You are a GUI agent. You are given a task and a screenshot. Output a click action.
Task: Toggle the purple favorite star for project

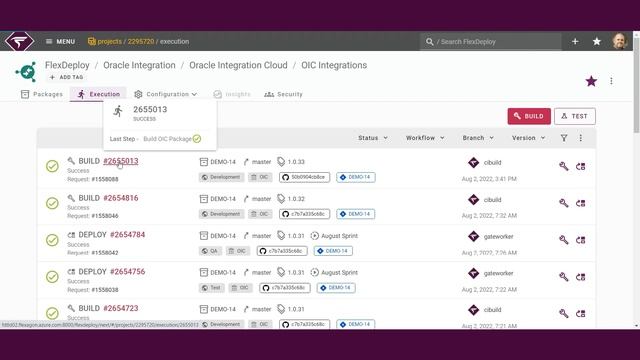[591, 81]
